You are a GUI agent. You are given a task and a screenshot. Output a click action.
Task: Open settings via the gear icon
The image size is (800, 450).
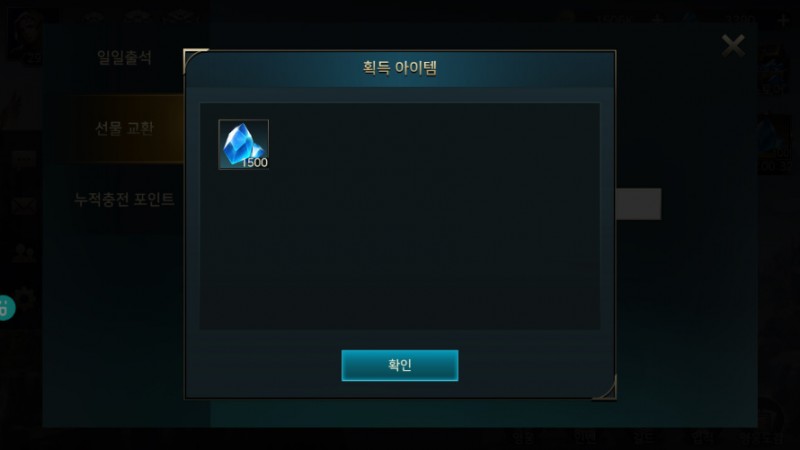point(24,297)
